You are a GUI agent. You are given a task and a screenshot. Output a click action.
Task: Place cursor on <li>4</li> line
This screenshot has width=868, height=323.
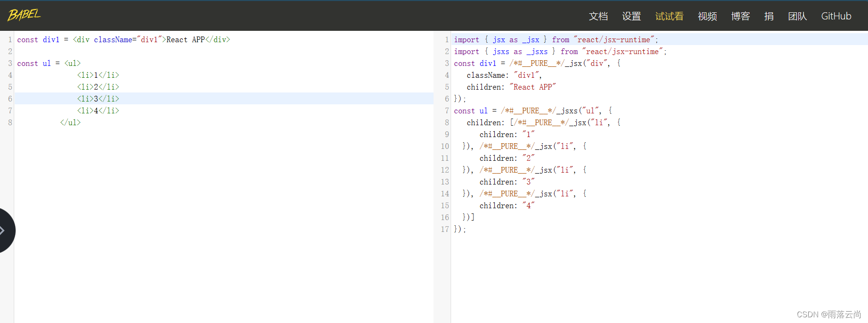pyautogui.click(x=98, y=111)
